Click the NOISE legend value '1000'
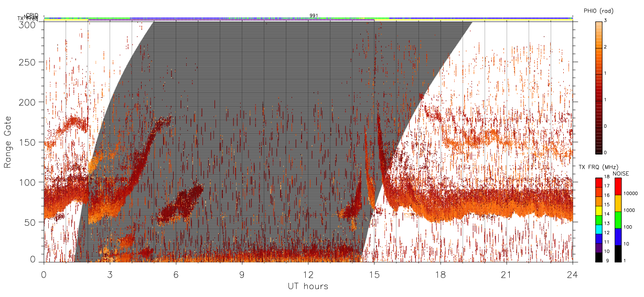Viewport: 644px width, 297px height. [629, 210]
